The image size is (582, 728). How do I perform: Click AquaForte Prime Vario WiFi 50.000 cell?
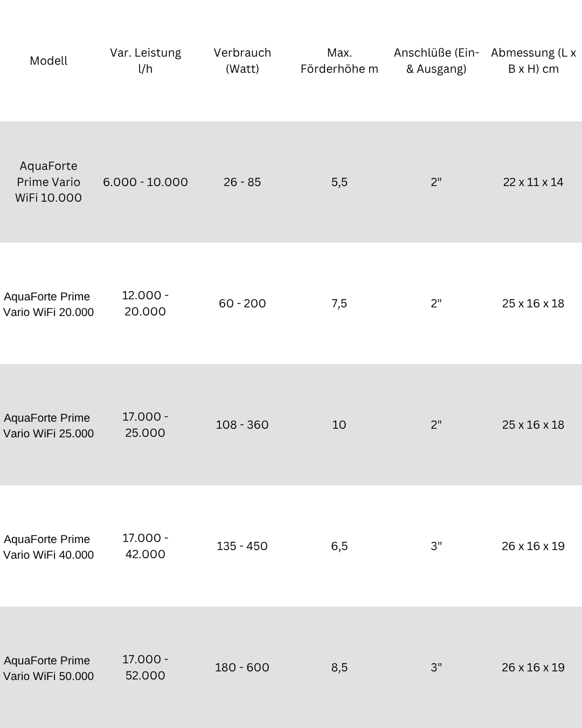pyautogui.click(x=48, y=668)
